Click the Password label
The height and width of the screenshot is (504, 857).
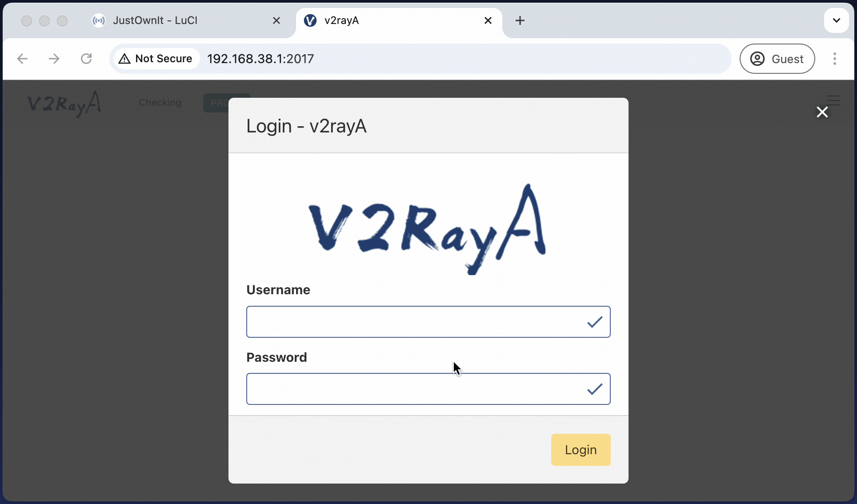tap(276, 357)
